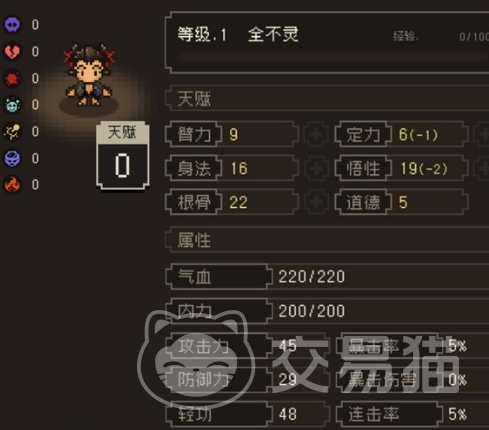489x430 pixels.
Task: Select the red blood splatter status icon
Action: pos(12,79)
